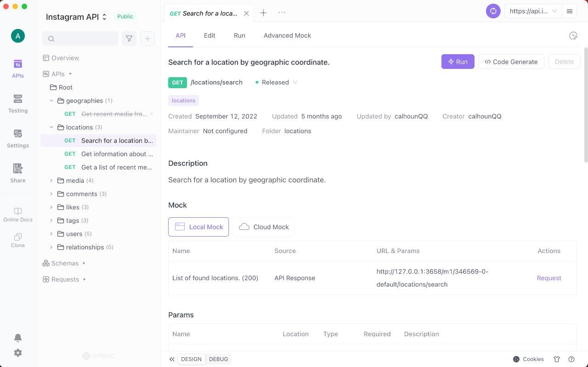
Task: Select the Root folder
Action: pos(61,87)
